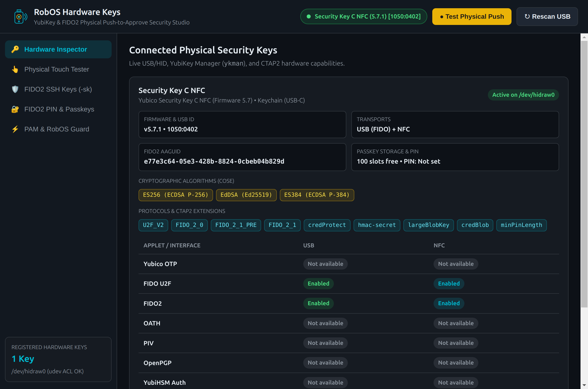Click the firmware value v5.7.1 • 1050:0402
This screenshot has height=389, width=588.
tap(171, 129)
